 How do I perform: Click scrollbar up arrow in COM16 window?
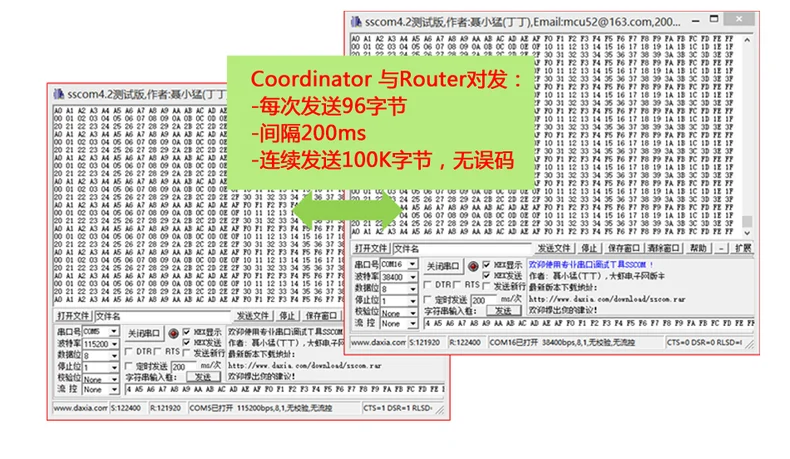(x=747, y=40)
